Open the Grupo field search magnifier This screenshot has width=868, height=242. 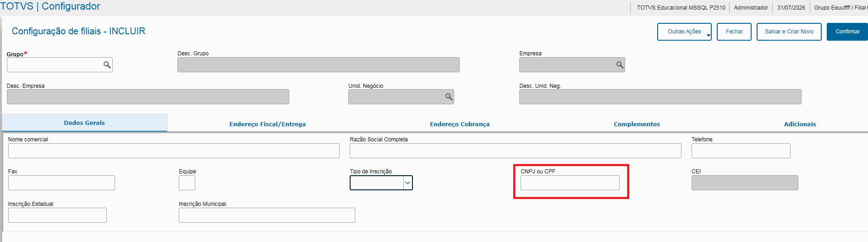(x=107, y=65)
